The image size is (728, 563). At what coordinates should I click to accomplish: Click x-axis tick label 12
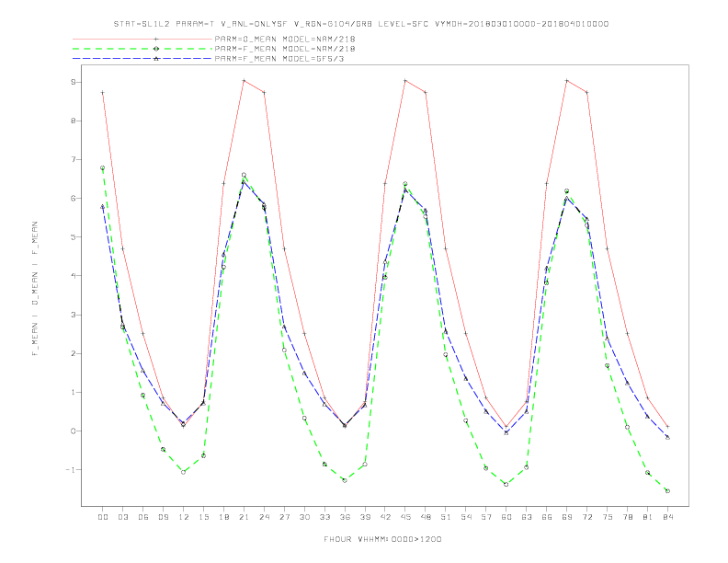(184, 517)
